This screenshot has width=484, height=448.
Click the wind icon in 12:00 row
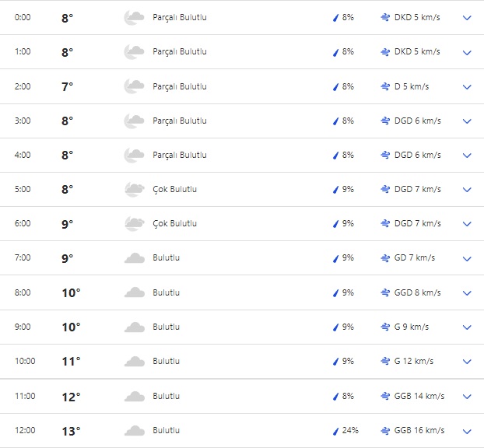[x=385, y=431]
